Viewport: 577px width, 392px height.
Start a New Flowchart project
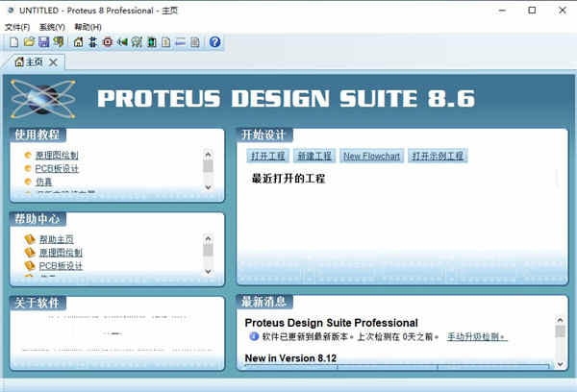(371, 156)
